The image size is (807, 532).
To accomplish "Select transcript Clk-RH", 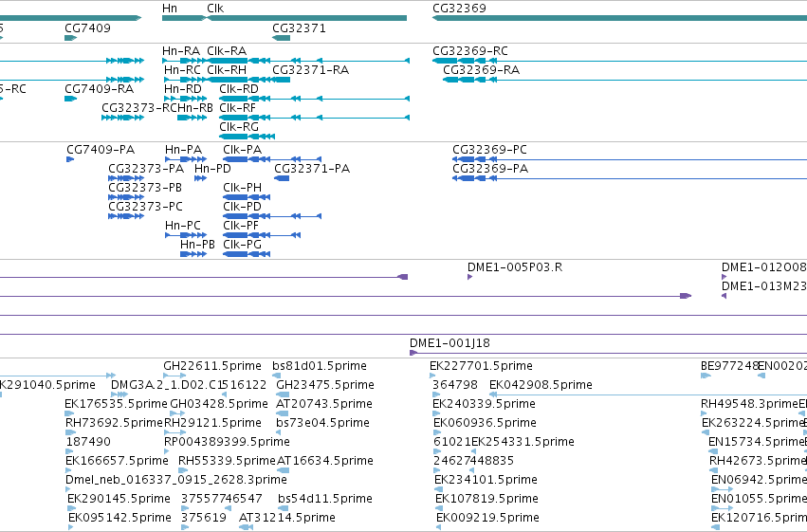I will tap(227, 70).
